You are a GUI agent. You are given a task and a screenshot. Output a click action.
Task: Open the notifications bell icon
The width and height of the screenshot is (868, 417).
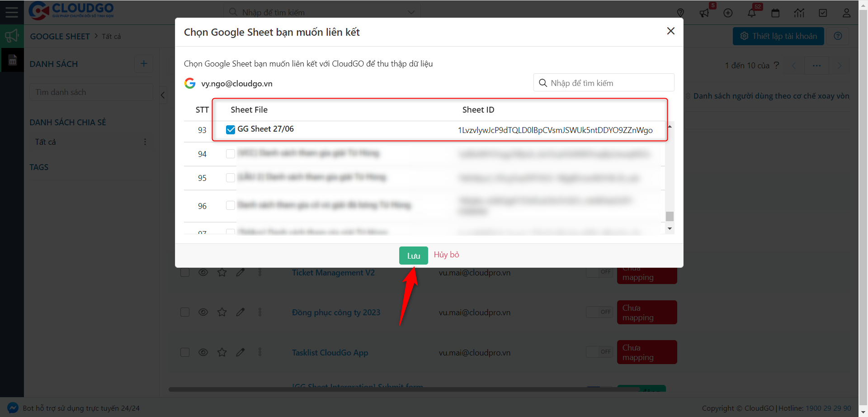751,13
